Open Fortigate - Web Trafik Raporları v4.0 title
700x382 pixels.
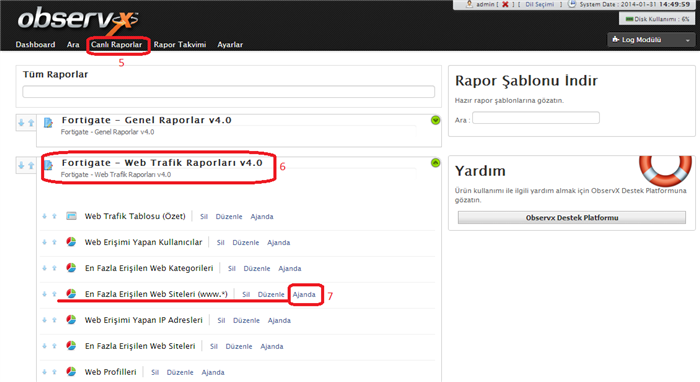coord(162,163)
